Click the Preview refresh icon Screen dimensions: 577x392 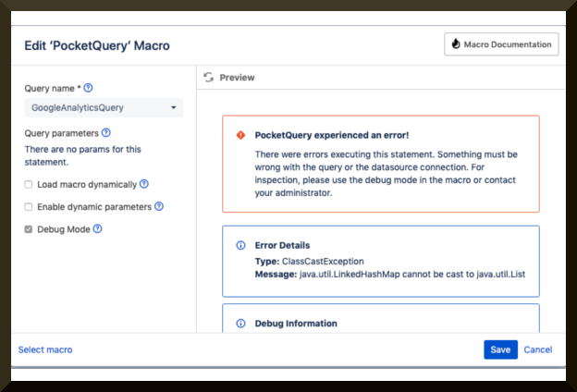(x=209, y=78)
